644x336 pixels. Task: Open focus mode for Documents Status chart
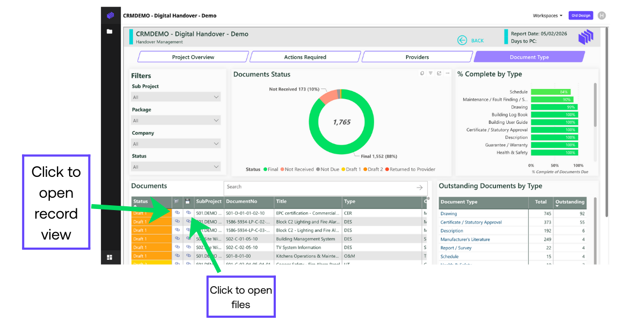click(x=439, y=73)
